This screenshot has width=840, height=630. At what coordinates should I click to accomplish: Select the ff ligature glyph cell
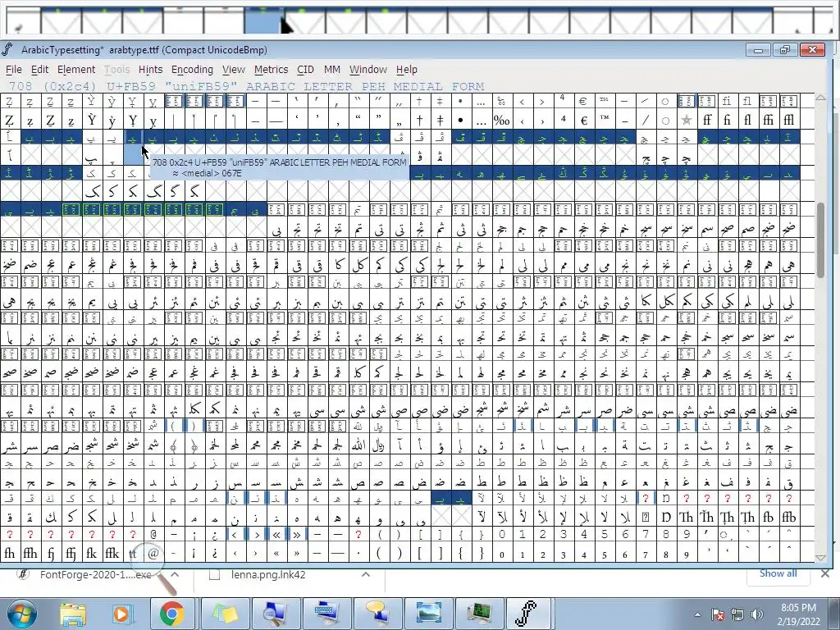point(706,120)
